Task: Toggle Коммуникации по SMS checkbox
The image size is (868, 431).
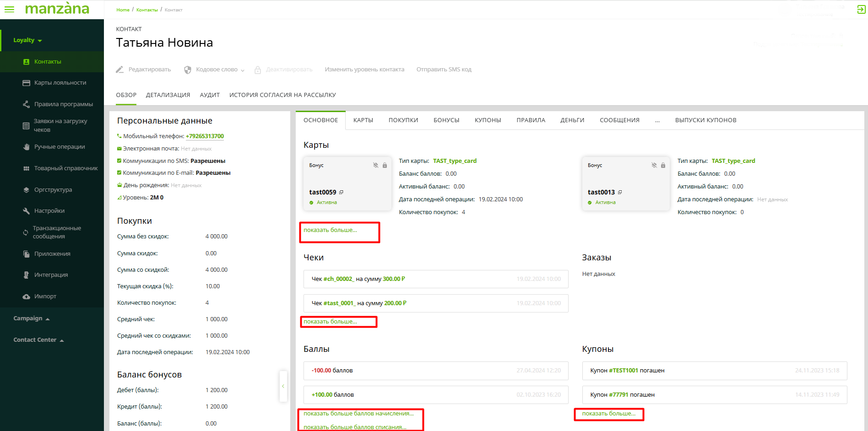Action: [x=119, y=161]
